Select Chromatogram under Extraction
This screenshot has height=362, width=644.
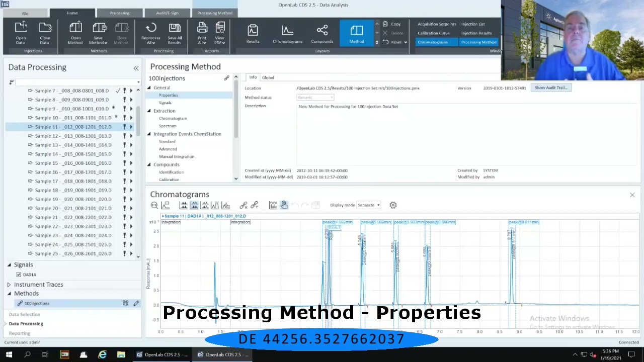pyautogui.click(x=173, y=118)
